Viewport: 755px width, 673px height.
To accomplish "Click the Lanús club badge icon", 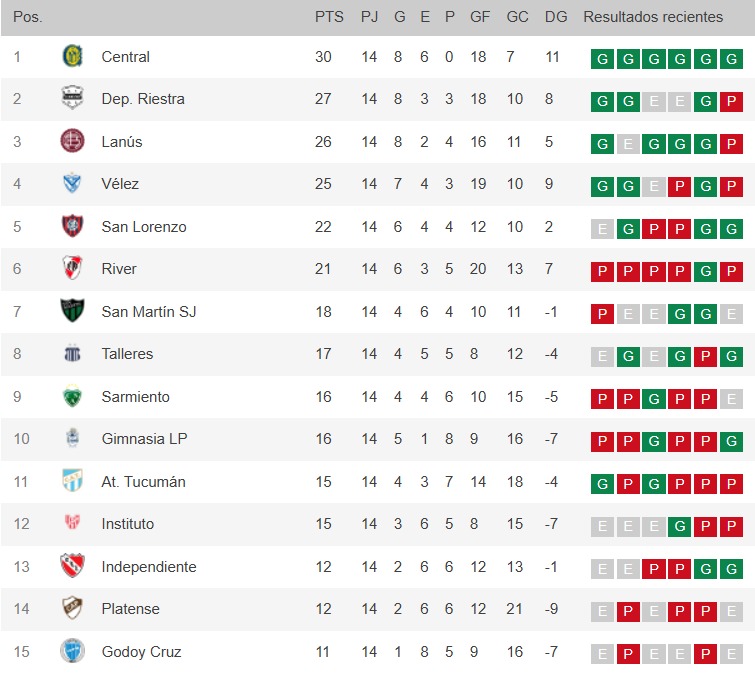I will 73,142.
